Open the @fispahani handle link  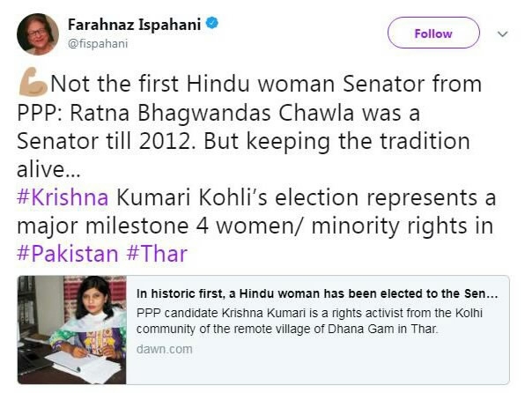pos(98,42)
